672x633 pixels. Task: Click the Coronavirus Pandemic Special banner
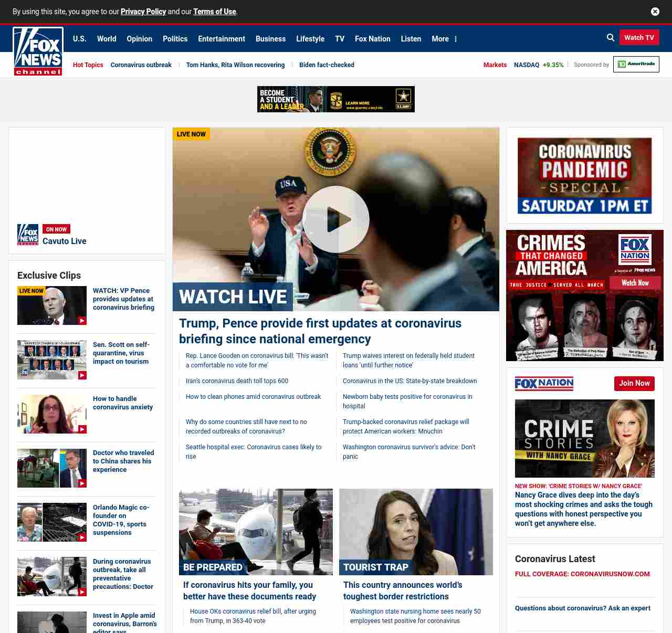coord(584,176)
